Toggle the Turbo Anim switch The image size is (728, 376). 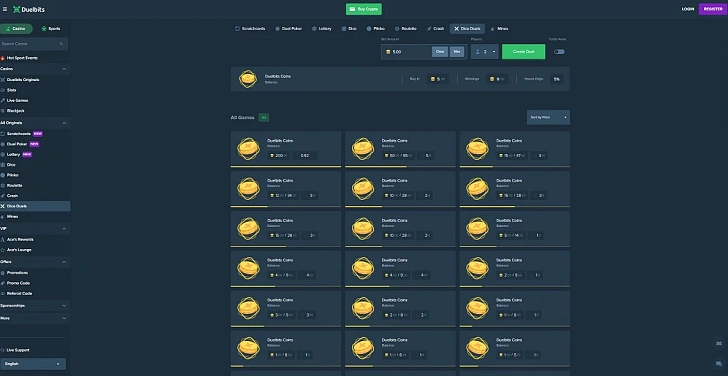[x=559, y=52]
